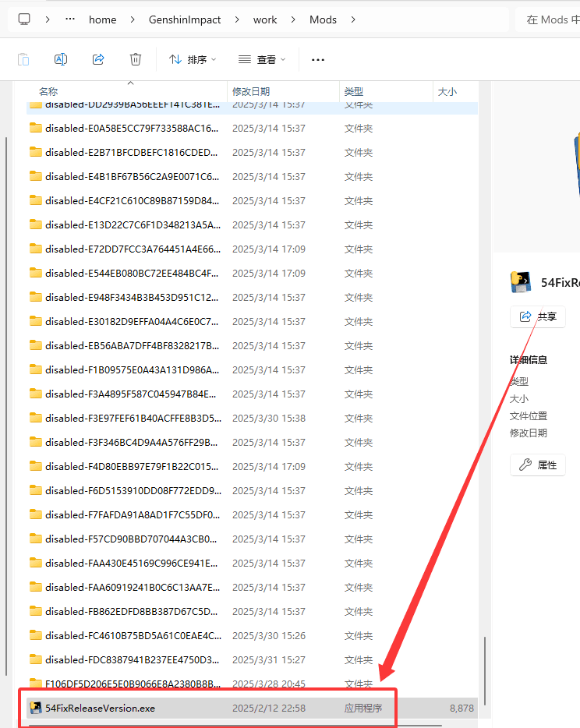Click the 类型 column header
The image size is (580, 728).
[354, 92]
